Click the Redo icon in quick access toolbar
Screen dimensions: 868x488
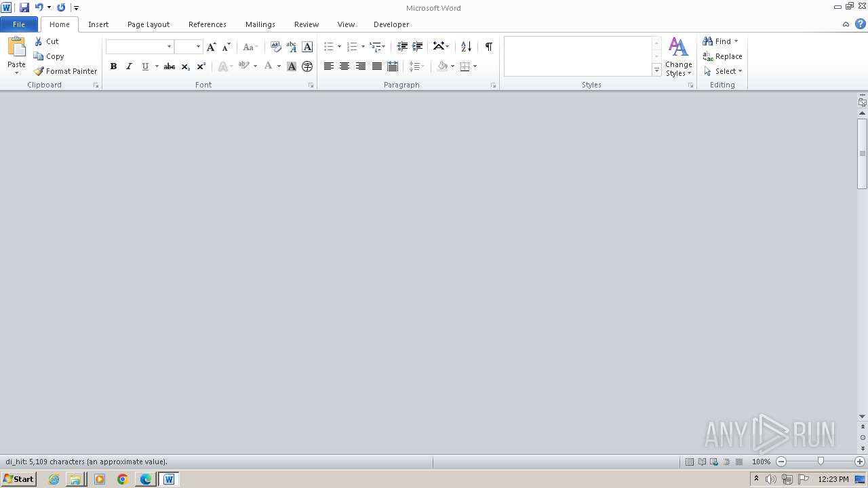pos(61,7)
